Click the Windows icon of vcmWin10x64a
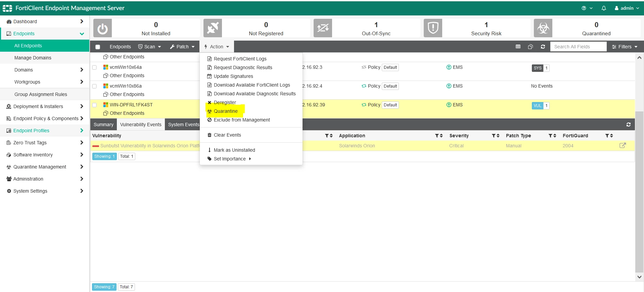Image resolution: width=644 pixels, height=292 pixels. coord(105,67)
